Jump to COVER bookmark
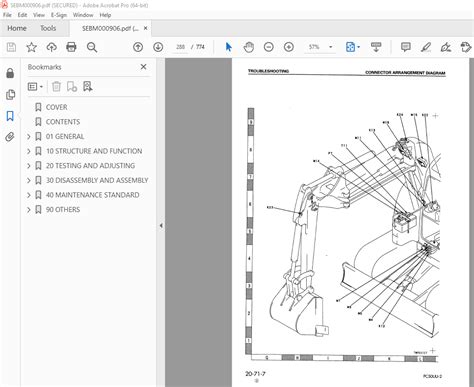 pyautogui.click(x=56, y=107)
